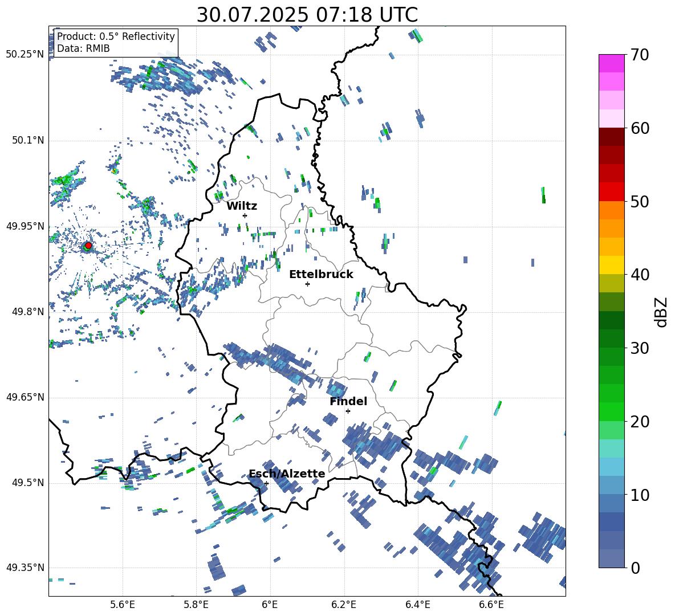
Task: Click the 49.65°N latitude label
Action: (25, 397)
